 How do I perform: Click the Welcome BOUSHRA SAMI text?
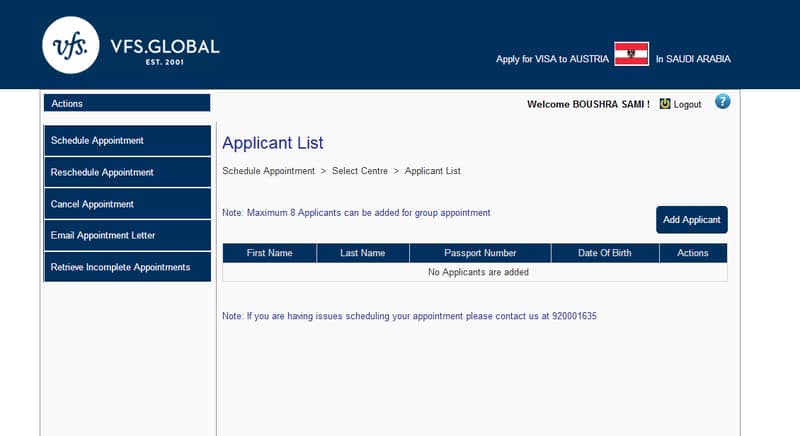tap(588, 105)
